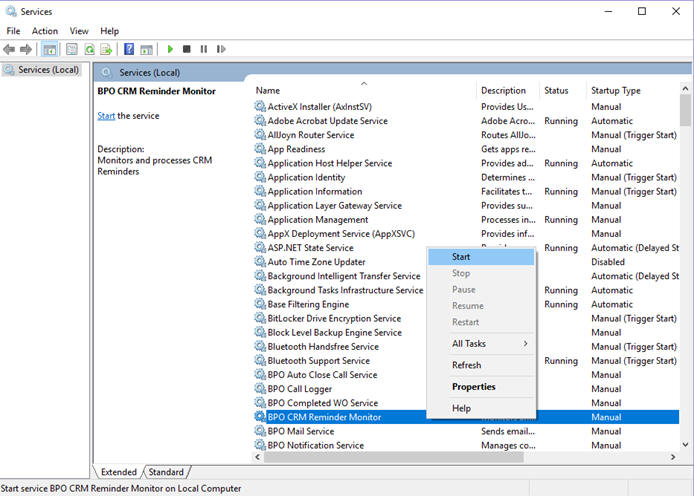Click the Export List toolbar icon
Screen dimensions: 694x496
coord(106,49)
